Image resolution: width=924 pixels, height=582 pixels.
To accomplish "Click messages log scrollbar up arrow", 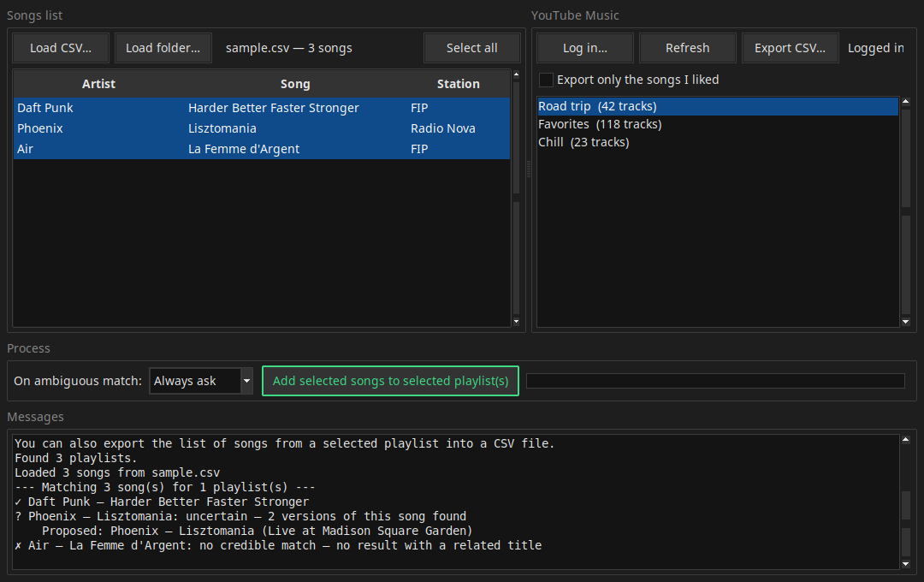I will tap(906, 439).
